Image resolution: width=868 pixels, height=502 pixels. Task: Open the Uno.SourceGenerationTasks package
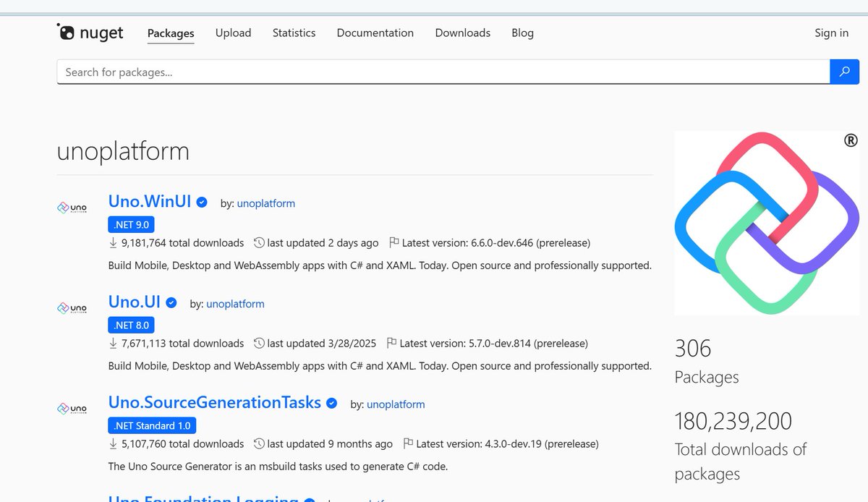[215, 402]
